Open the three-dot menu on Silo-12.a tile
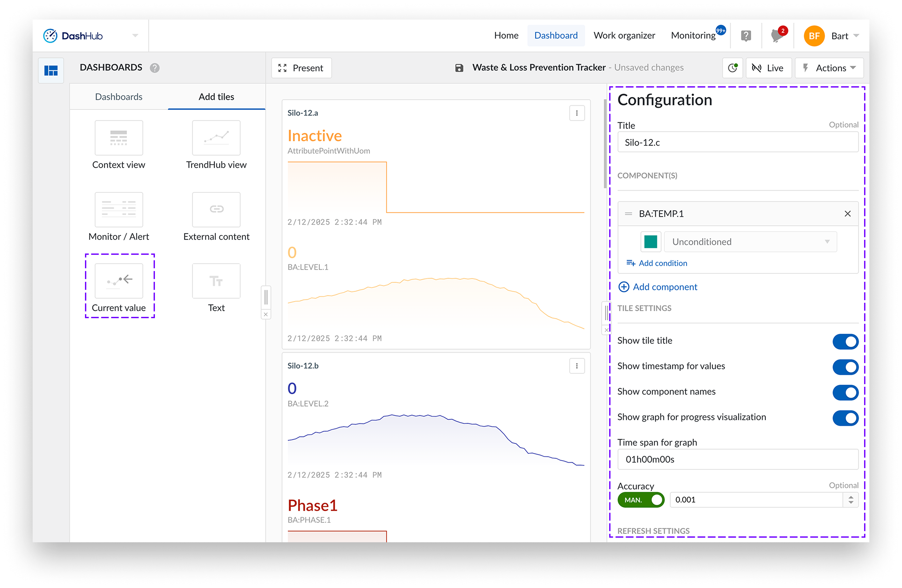 click(576, 113)
